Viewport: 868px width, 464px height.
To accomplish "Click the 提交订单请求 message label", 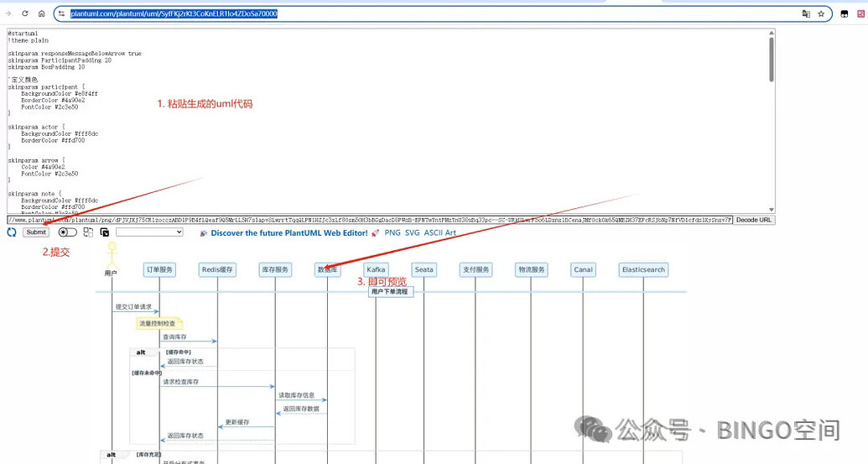I will click(133, 307).
